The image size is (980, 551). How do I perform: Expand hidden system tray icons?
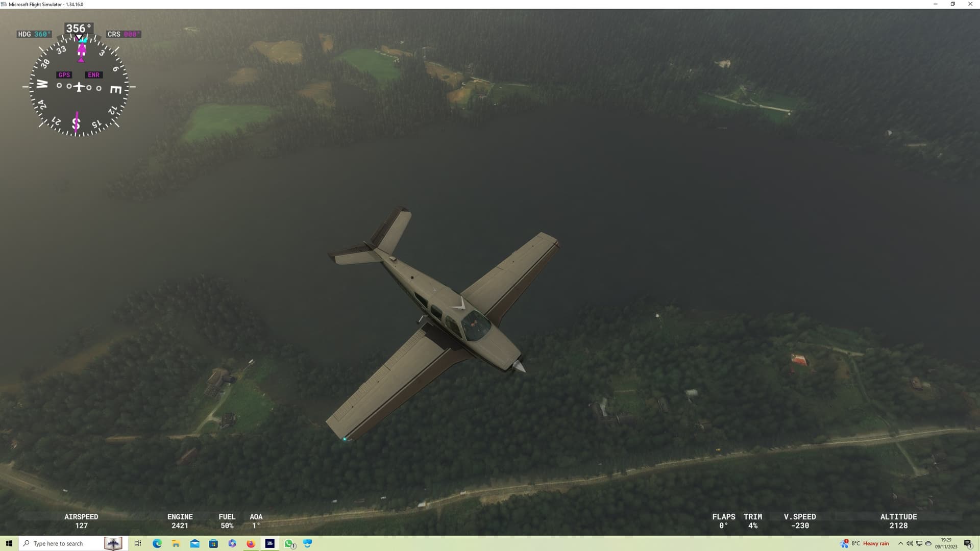900,543
